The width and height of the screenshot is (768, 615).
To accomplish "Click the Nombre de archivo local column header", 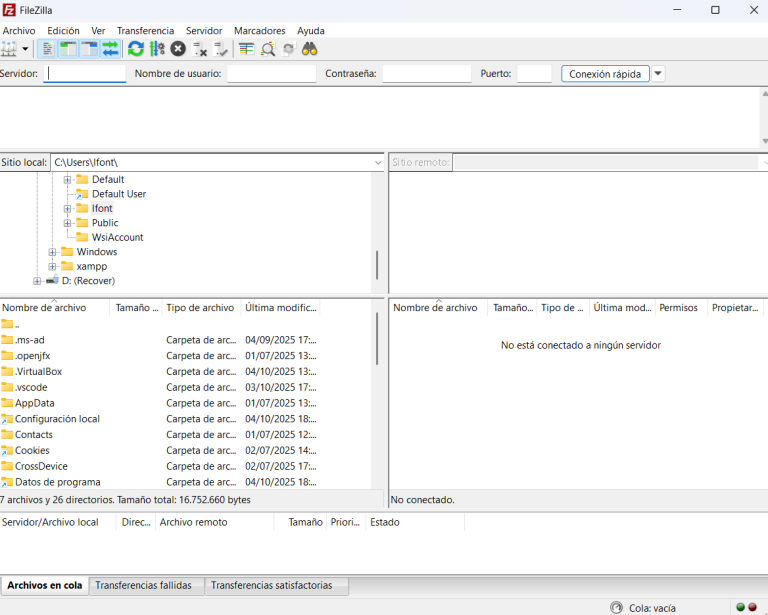I will (x=44, y=308).
